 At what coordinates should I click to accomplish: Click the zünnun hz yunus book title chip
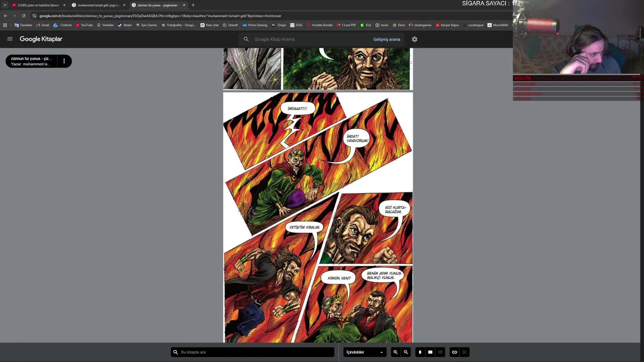32,61
